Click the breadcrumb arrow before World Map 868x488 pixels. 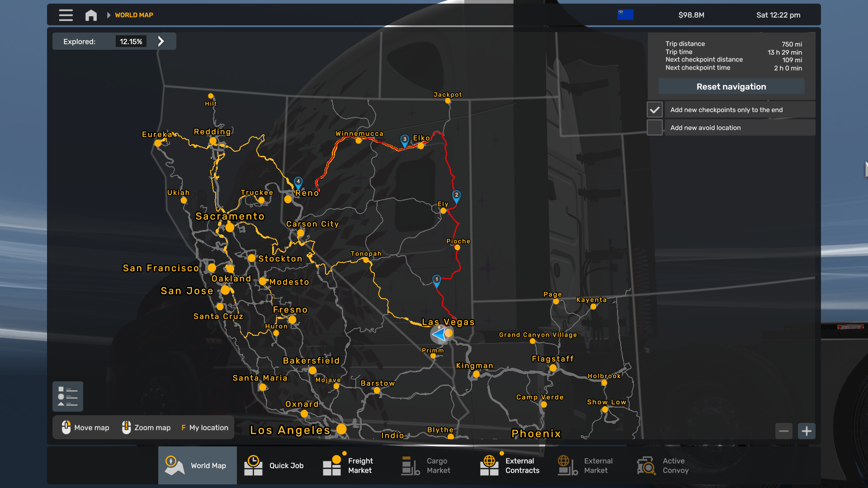(108, 15)
